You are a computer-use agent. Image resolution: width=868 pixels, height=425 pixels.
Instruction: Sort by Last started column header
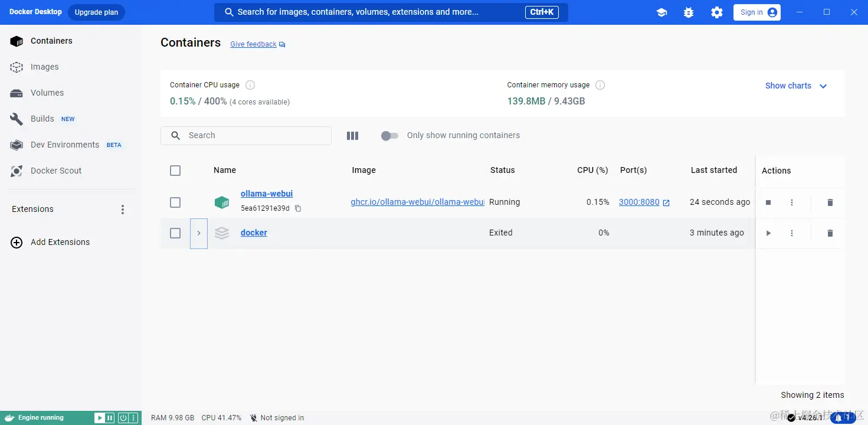click(714, 170)
